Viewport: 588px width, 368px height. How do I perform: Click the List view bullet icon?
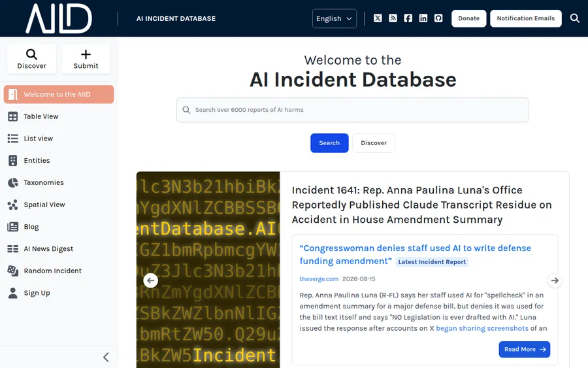click(13, 139)
